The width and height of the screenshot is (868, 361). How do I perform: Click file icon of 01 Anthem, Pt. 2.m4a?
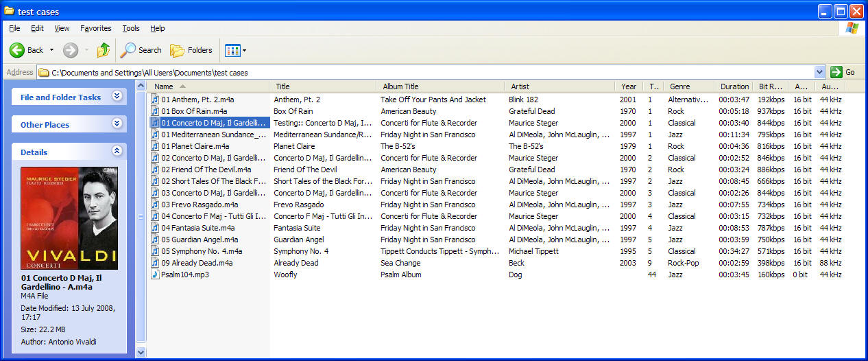pos(155,100)
